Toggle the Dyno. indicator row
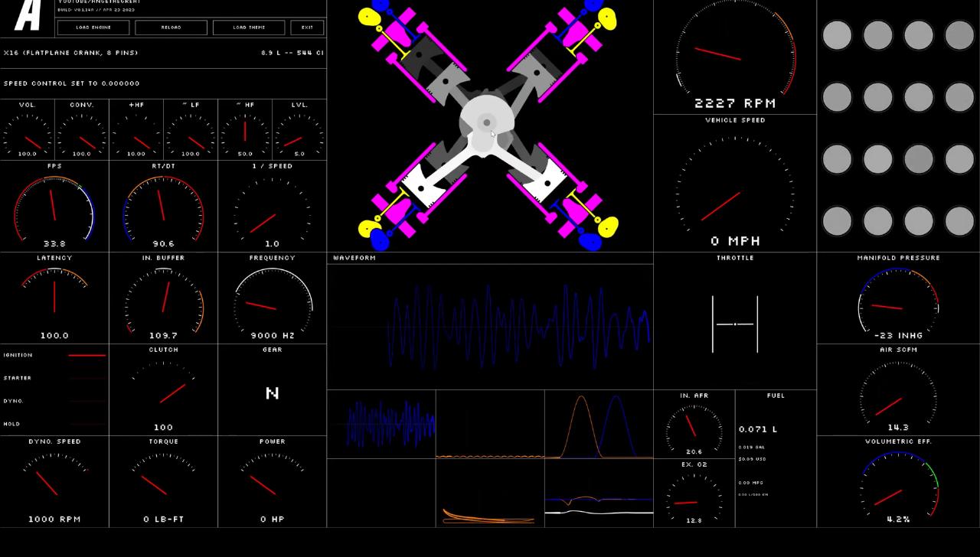The image size is (980, 557). 54,401
